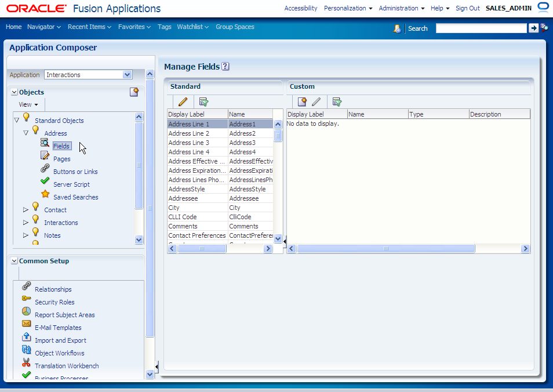553x392 pixels.
Task: Open the Help menu
Action: pos(440,8)
